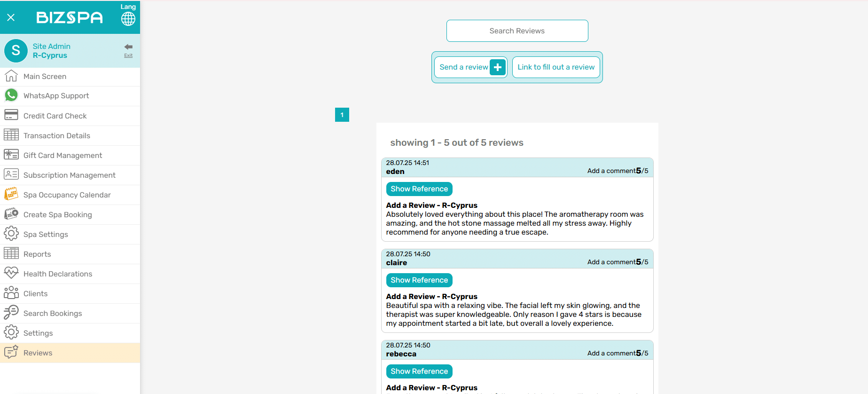Open the Reports menu item
Viewport: 868px width, 394px height.
[x=37, y=254]
